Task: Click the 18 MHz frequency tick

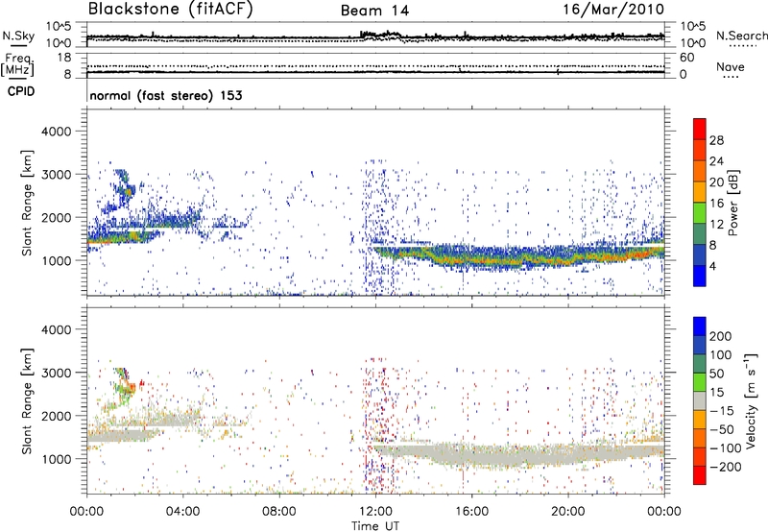Action: (64, 58)
